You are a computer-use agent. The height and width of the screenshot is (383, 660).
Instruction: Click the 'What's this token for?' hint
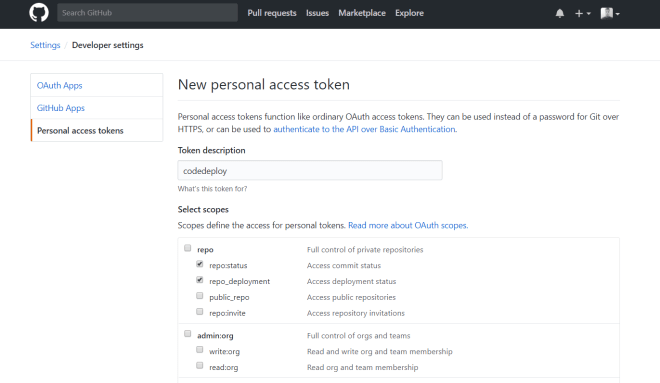point(212,189)
